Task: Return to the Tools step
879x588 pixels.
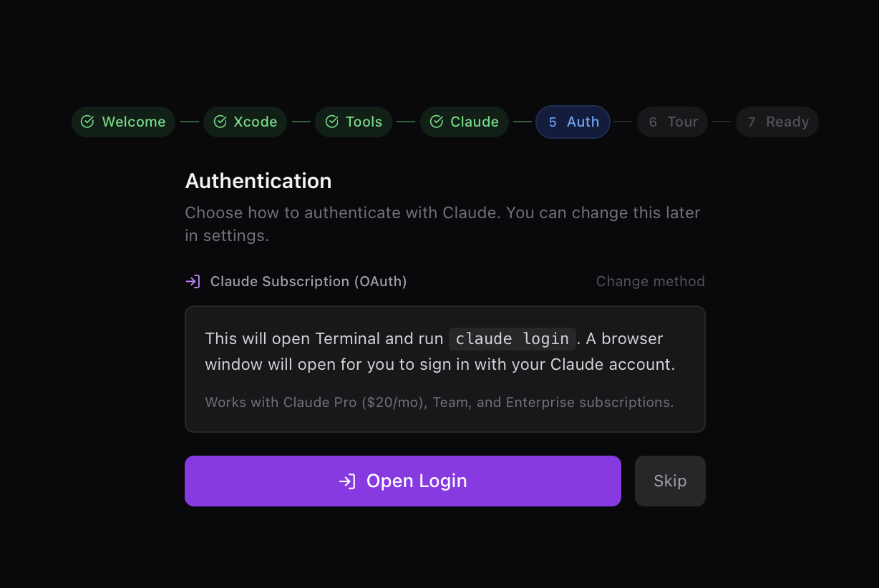Action: click(353, 122)
